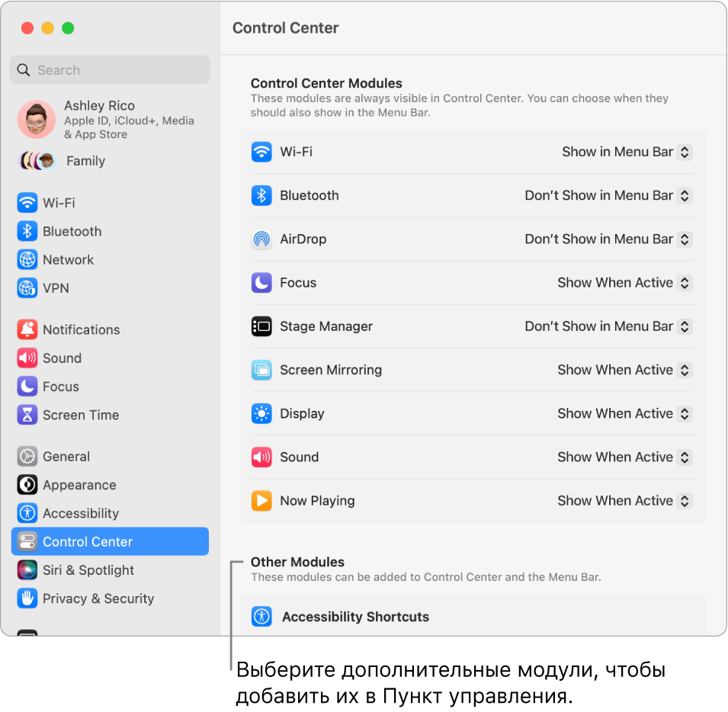
Task: Open Ashley Rico Apple ID account
Action: click(x=110, y=120)
